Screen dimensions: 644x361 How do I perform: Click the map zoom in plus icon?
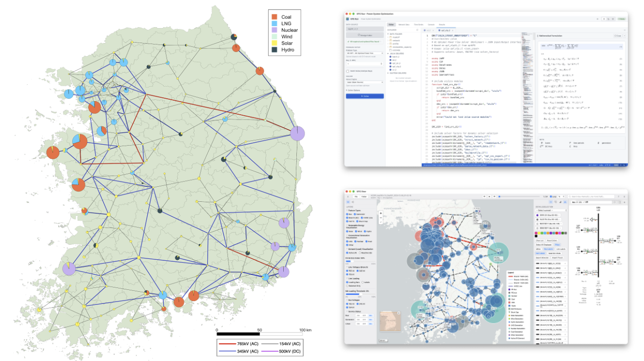381,213
